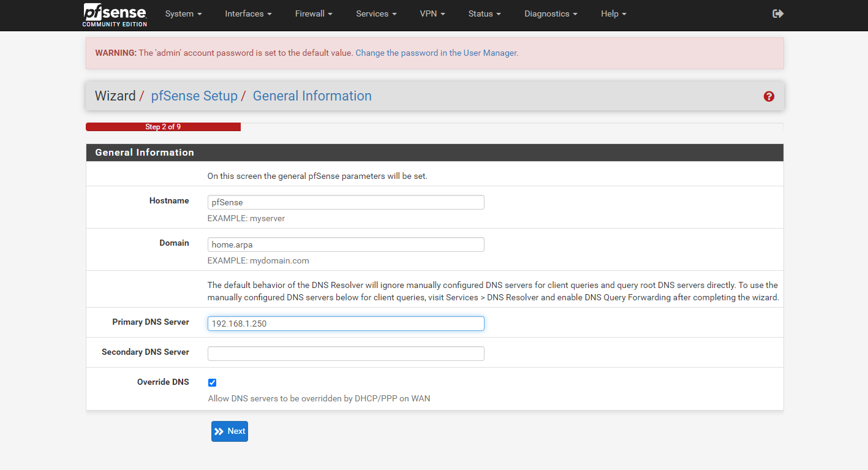Click the EXAMPLE: mydomain.com hint text

click(258, 260)
